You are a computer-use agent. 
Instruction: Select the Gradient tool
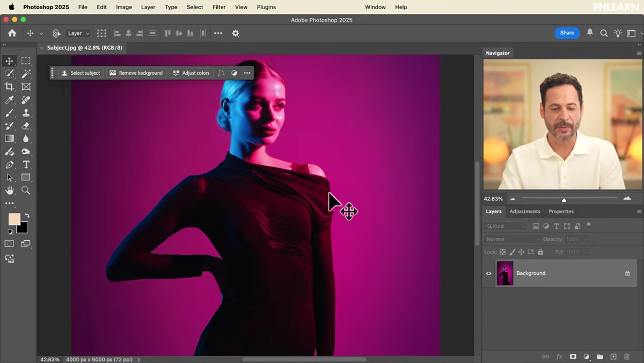coord(9,139)
